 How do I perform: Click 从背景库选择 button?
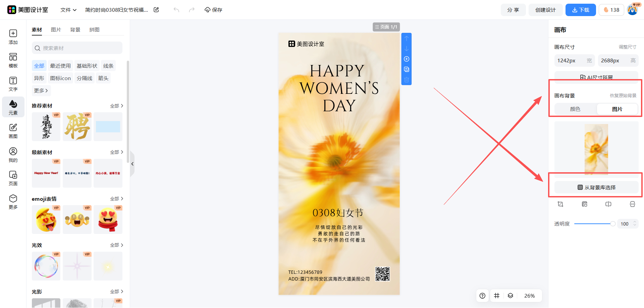(x=596, y=187)
